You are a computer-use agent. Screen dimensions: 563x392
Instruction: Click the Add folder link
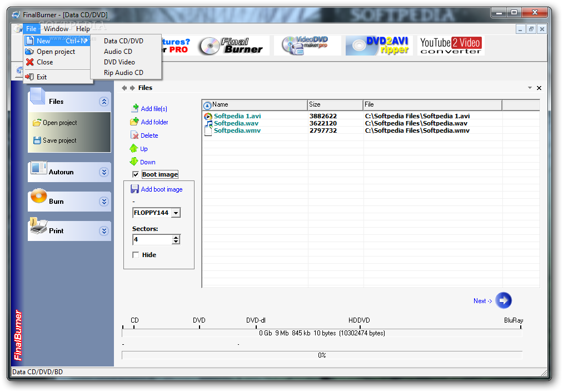155,122
